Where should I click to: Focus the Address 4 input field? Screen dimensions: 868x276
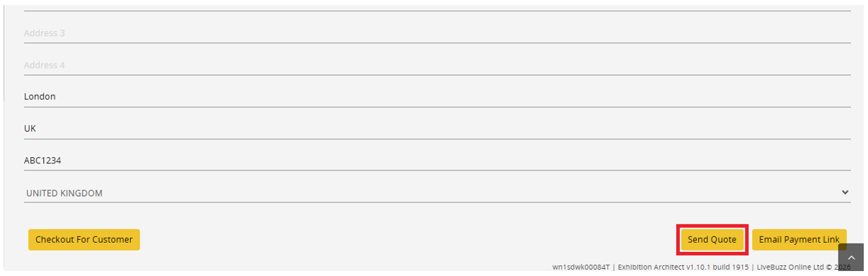[x=437, y=64]
